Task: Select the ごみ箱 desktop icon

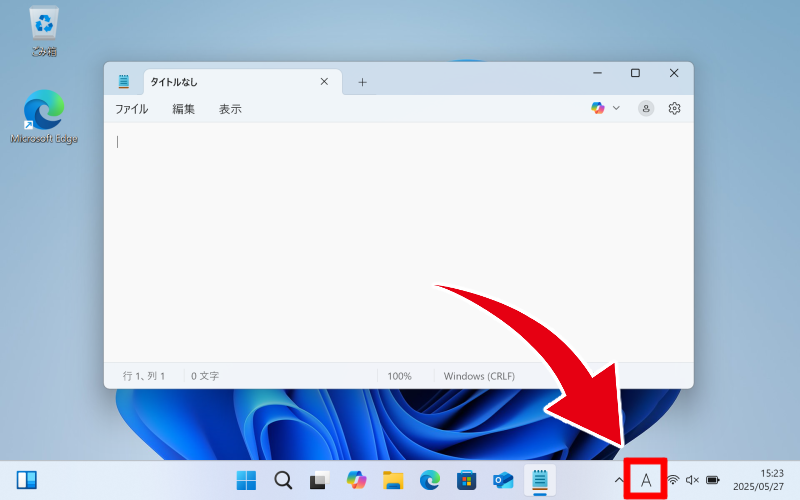Action: point(44,31)
